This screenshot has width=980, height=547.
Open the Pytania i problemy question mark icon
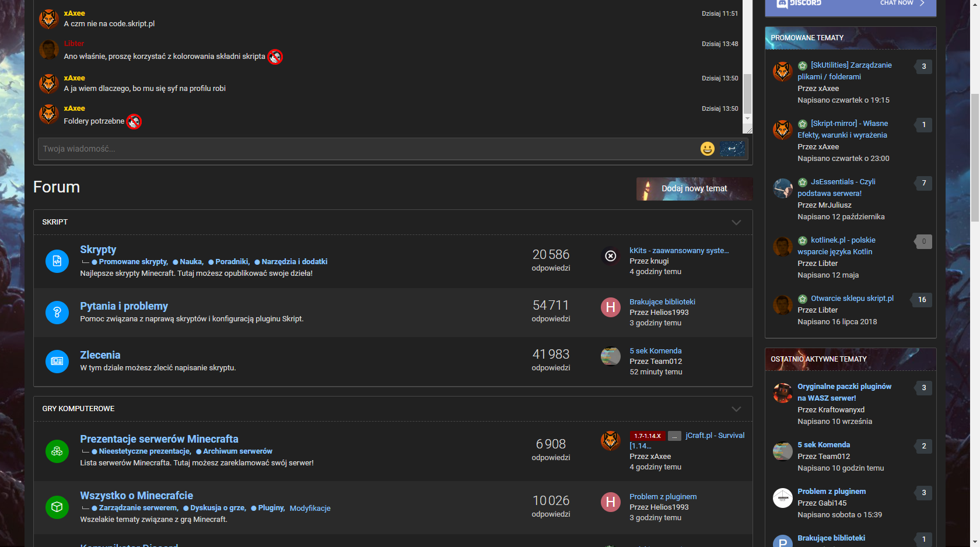57,313
